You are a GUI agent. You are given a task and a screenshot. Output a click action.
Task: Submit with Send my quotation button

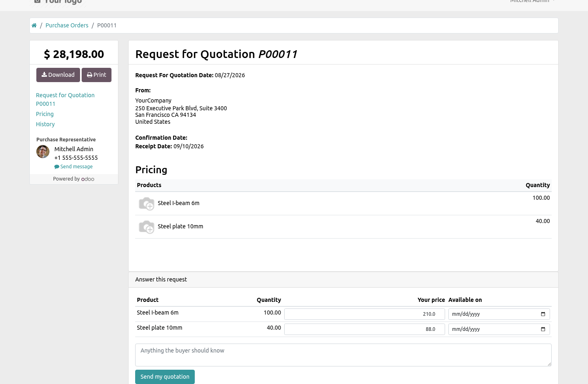point(165,377)
